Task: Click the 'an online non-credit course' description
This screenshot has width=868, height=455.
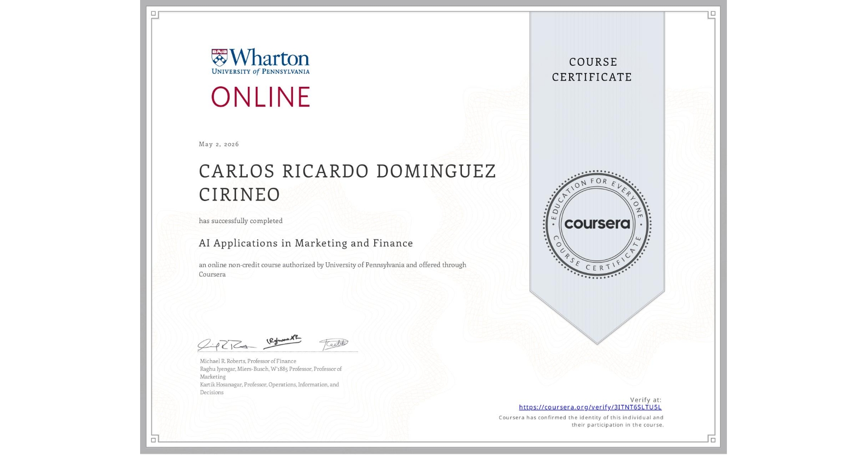Action: pyautogui.click(x=333, y=269)
